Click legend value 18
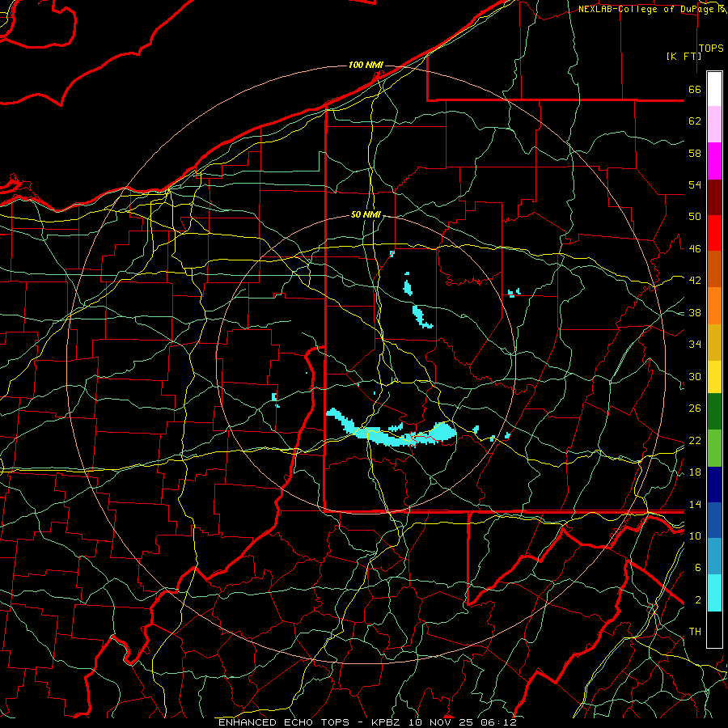This screenshot has width=728, height=728. [x=695, y=472]
